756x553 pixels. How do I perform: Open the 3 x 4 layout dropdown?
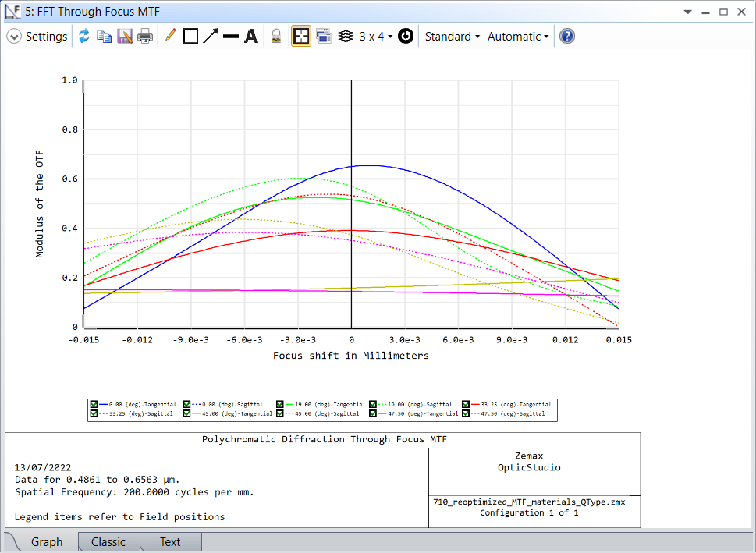coord(375,37)
